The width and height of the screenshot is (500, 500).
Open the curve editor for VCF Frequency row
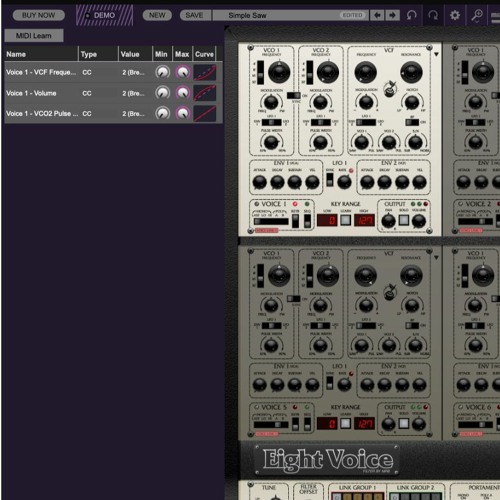[205, 72]
